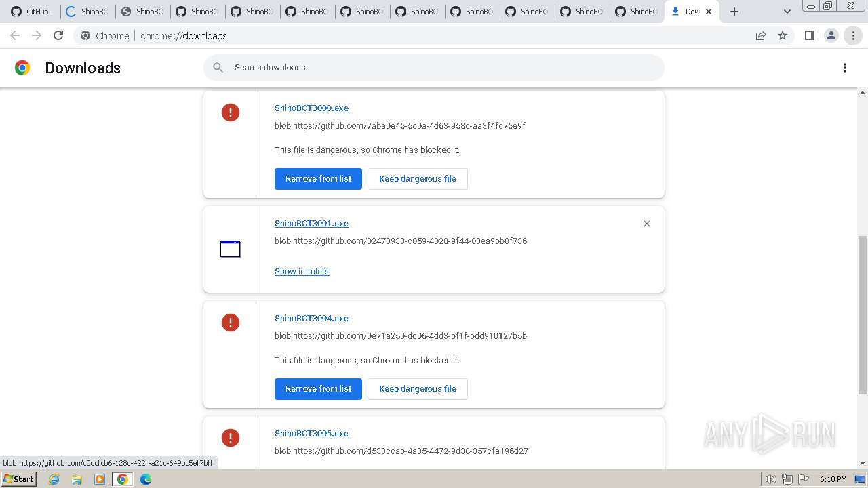Open ShinoBOT3000.exe file link
Image resolution: width=868 pixels, height=488 pixels.
pyautogui.click(x=311, y=108)
